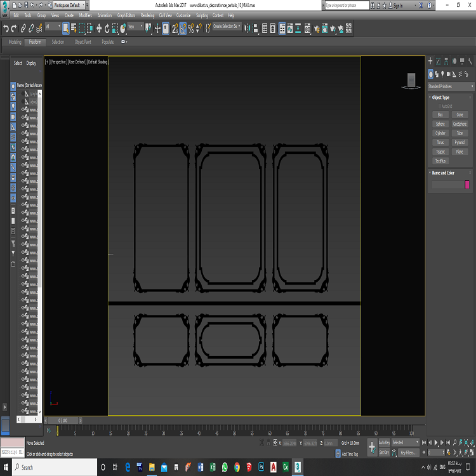
Task: Enable the AutoGrid checkbox
Action: pos(439,106)
